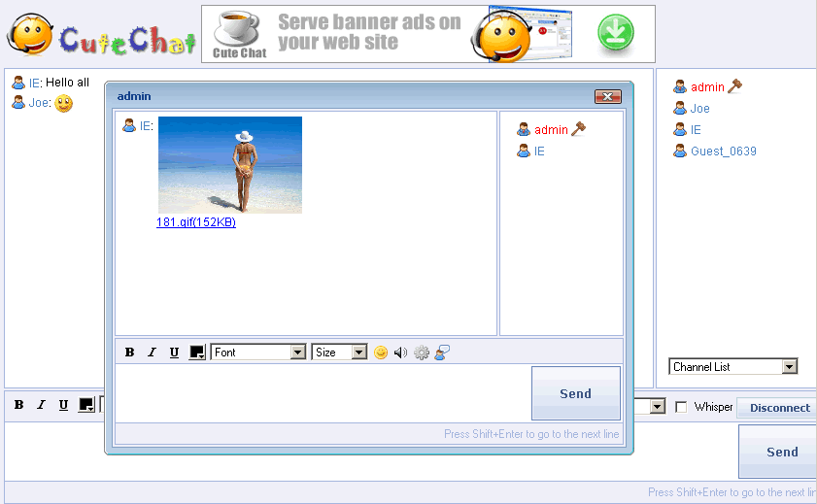
Task: Open the gear settings icon in private chat
Action: click(x=422, y=353)
